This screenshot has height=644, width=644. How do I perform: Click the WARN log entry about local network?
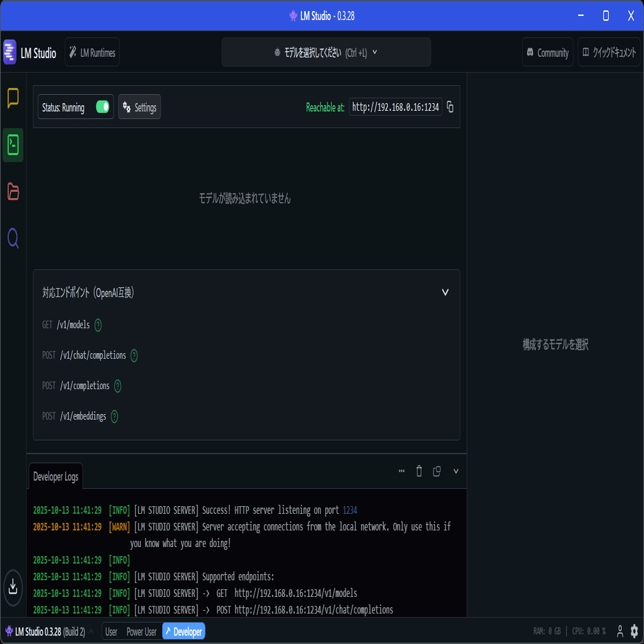[242, 535]
